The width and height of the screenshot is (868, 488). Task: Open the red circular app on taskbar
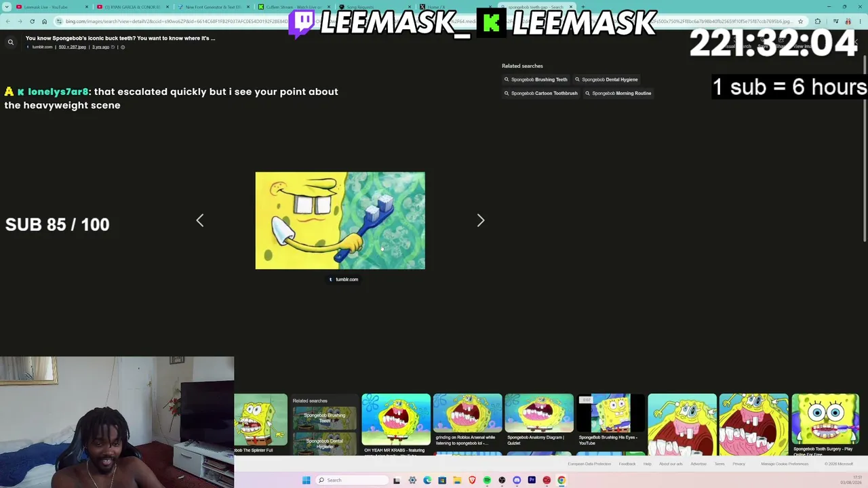click(x=547, y=480)
